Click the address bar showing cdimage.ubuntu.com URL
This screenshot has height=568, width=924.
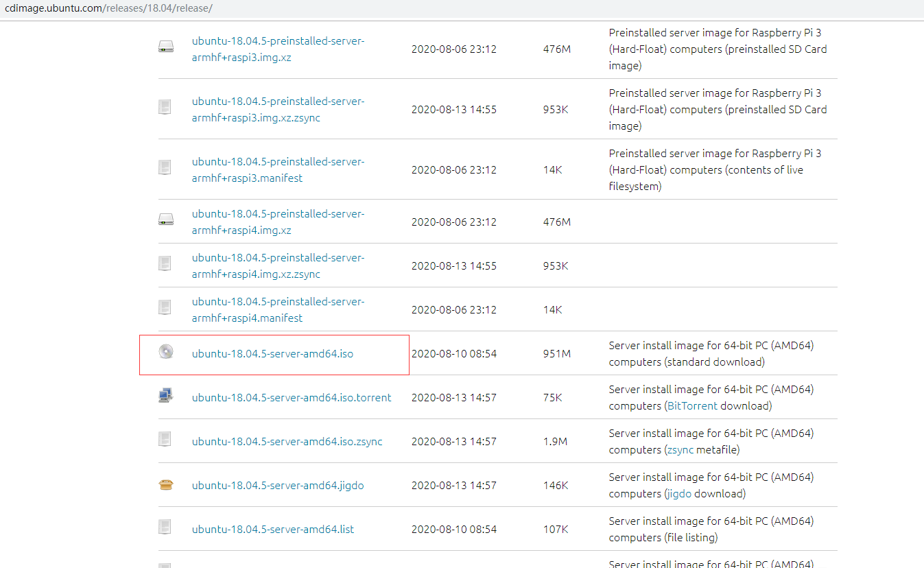coord(462,8)
